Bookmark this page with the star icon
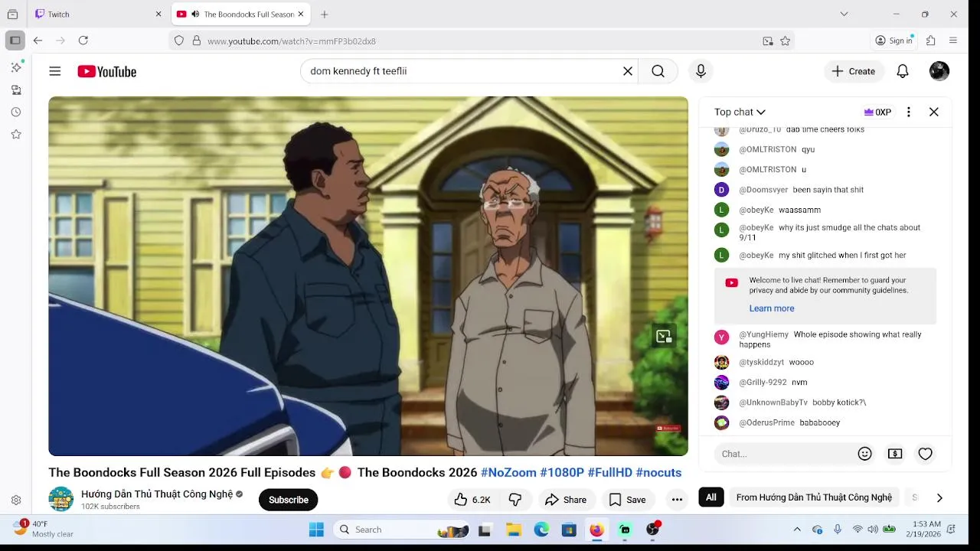The width and height of the screenshot is (980, 551). [786, 41]
